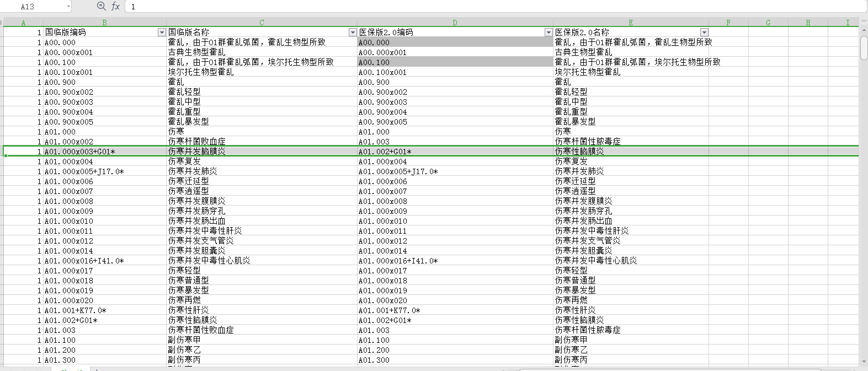The image size is (868, 371).
Task: Click cell 古典生物型霍乱 in 国临版名称 column
Action: click(262, 52)
